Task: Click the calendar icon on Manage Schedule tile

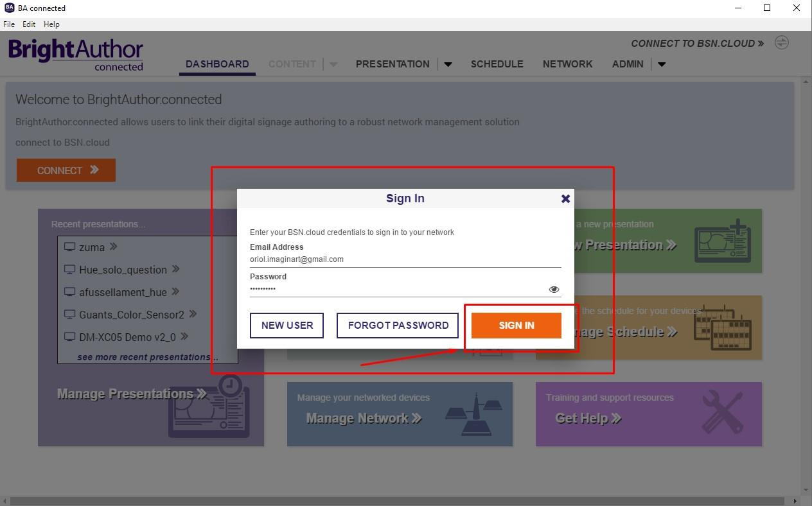Action: tap(723, 327)
